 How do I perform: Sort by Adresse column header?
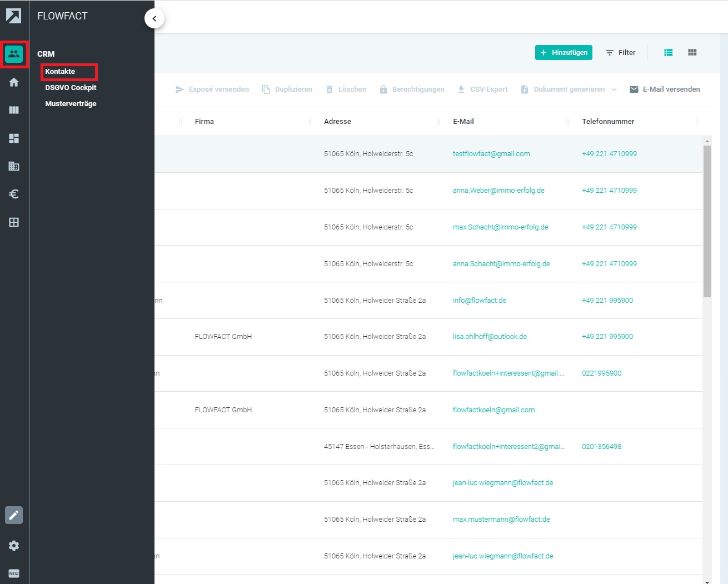(x=337, y=121)
